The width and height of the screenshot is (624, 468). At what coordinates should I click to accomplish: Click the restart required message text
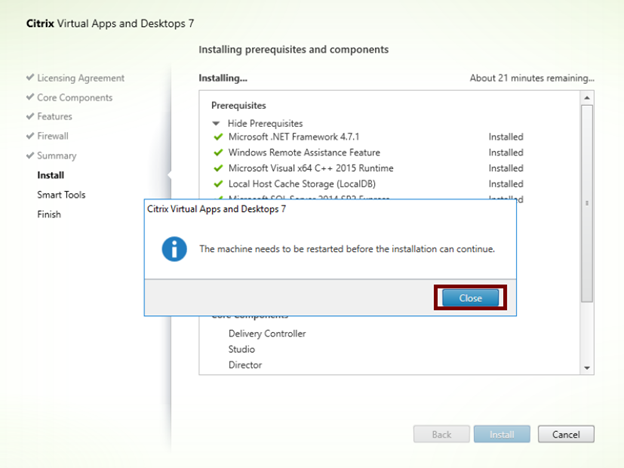click(x=347, y=249)
